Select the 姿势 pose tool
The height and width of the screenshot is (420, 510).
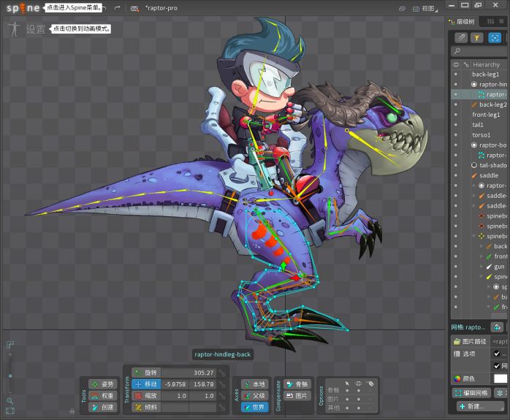pos(102,384)
